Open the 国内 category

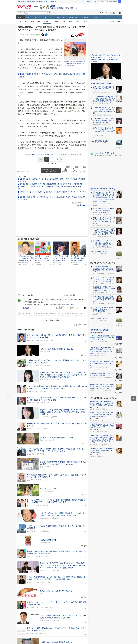pos(26,21)
